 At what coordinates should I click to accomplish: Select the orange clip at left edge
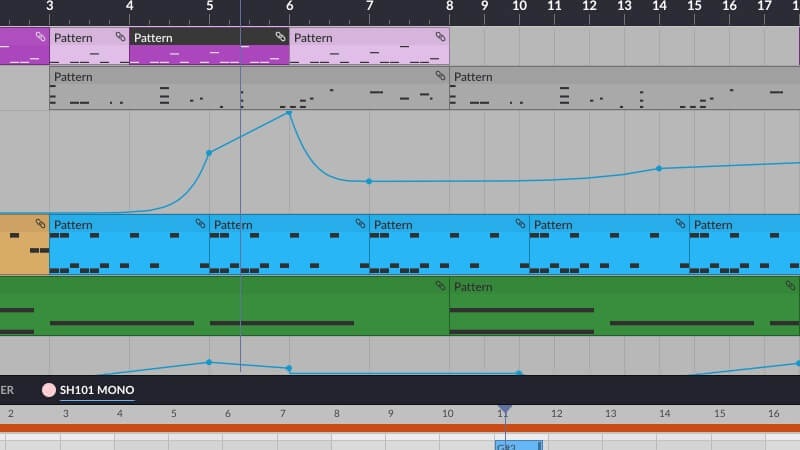coord(24,245)
